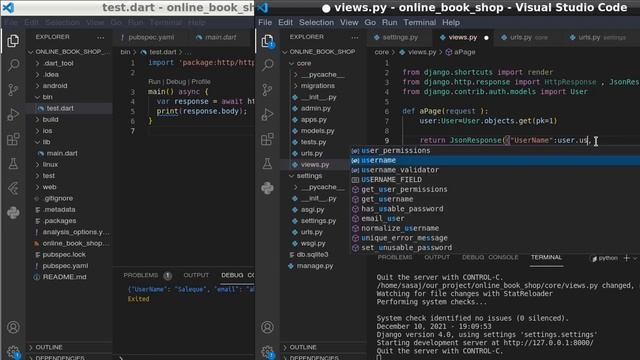The height and width of the screenshot is (360, 640).
Task: Open Accounts icon in test.dart window
Action: (13, 327)
